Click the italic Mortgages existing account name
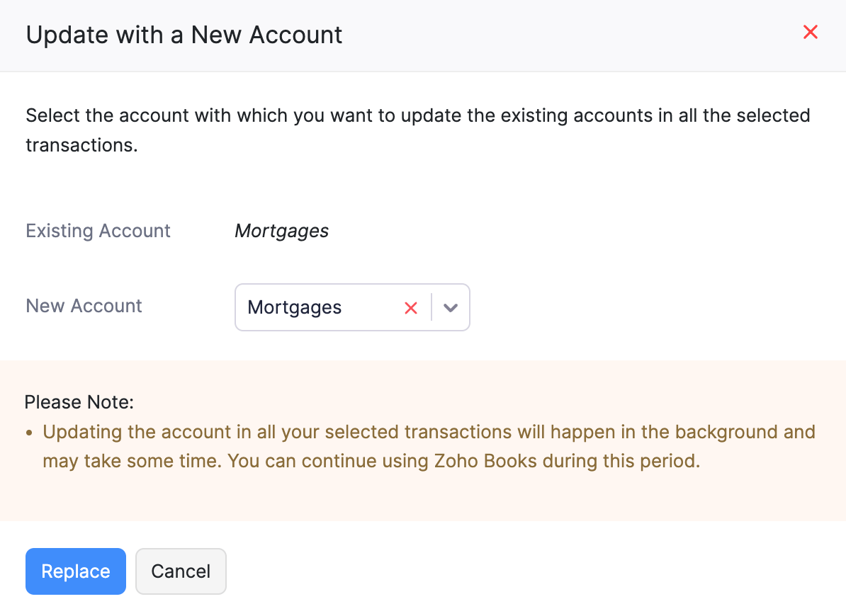The image size is (846, 616). pyautogui.click(x=281, y=231)
